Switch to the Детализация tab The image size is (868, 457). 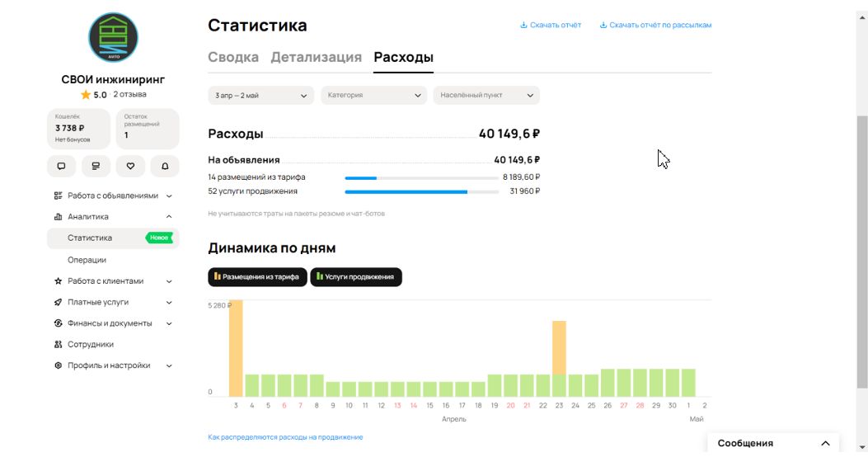(316, 57)
